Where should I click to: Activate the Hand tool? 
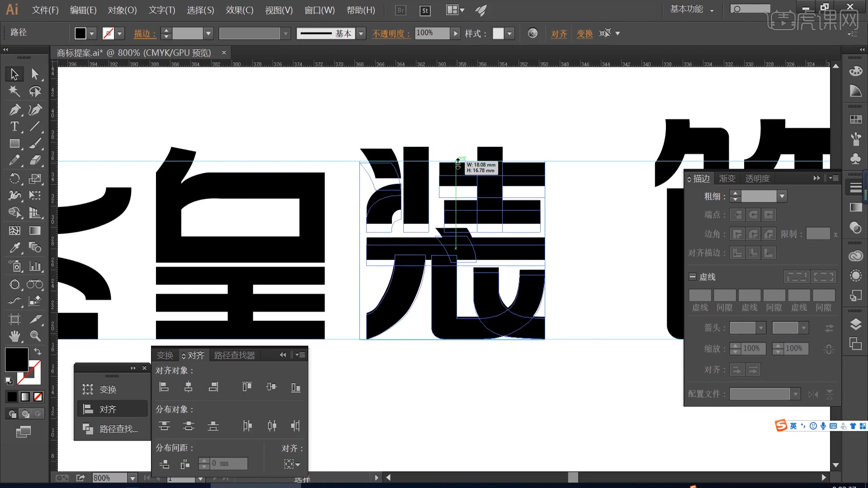pyautogui.click(x=14, y=336)
